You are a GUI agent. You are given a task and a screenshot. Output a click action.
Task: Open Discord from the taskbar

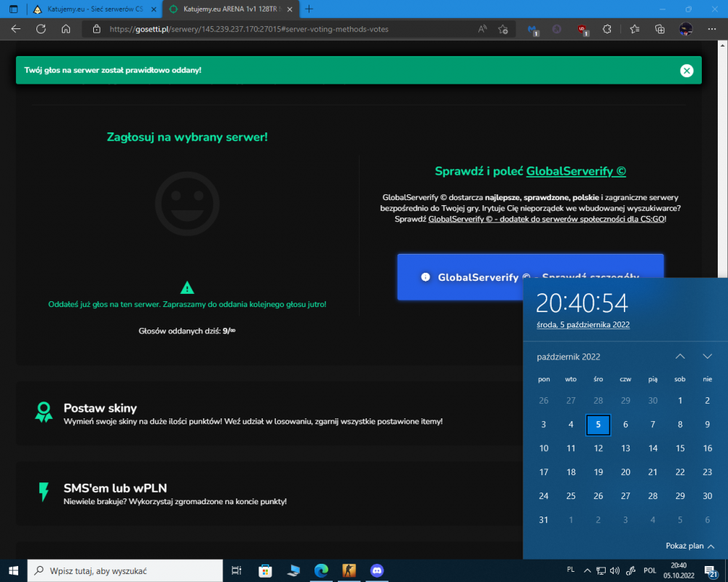pos(377,571)
